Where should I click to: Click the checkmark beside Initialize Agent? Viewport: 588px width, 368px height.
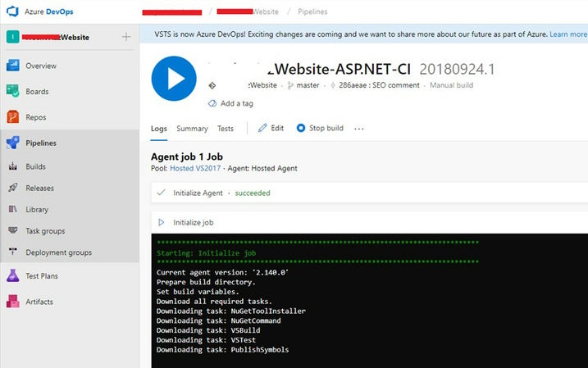(x=162, y=193)
